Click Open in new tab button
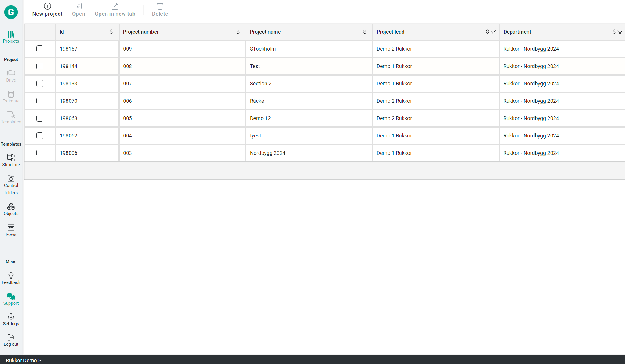This screenshot has height=364, width=625. (x=115, y=10)
